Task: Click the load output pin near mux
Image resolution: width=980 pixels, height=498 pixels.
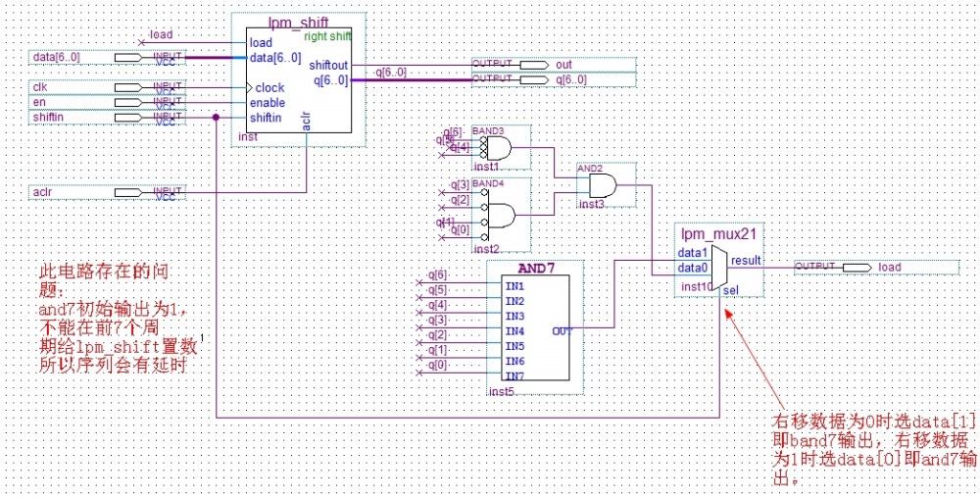Action: (x=857, y=267)
